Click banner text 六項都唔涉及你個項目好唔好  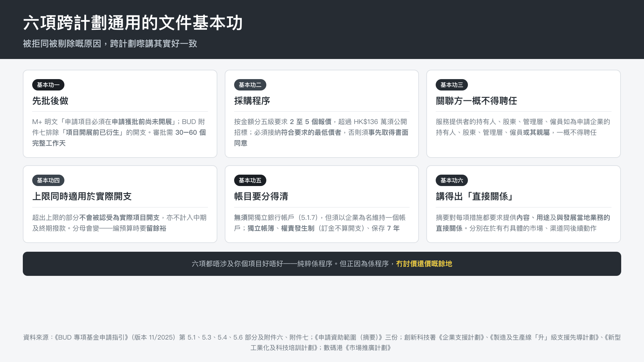pos(237,264)
